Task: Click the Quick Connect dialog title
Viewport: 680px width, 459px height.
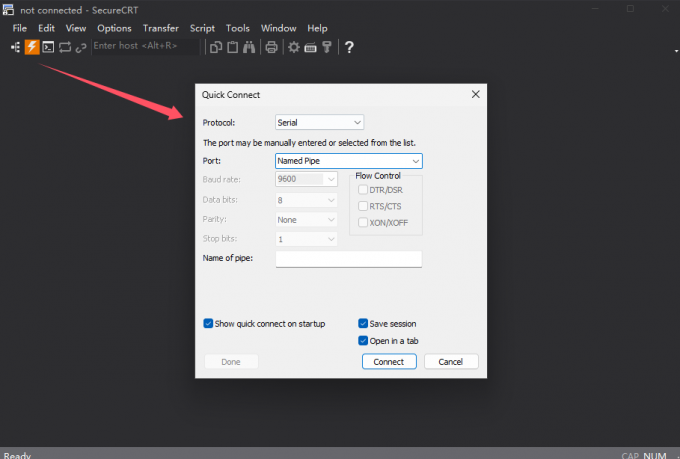Action: [x=231, y=95]
